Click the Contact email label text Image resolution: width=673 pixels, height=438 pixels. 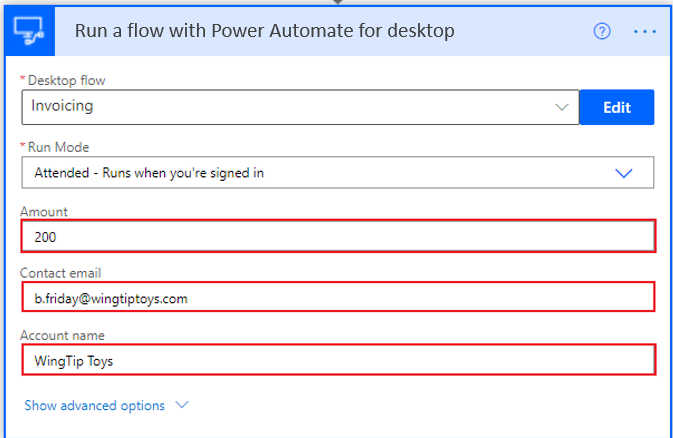click(x=61, y=273)
